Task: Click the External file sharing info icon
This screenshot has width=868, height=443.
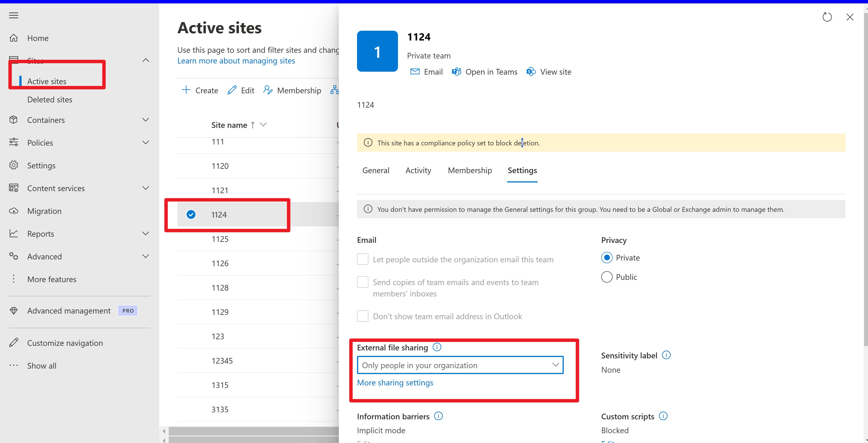Action: pos(437,347)
